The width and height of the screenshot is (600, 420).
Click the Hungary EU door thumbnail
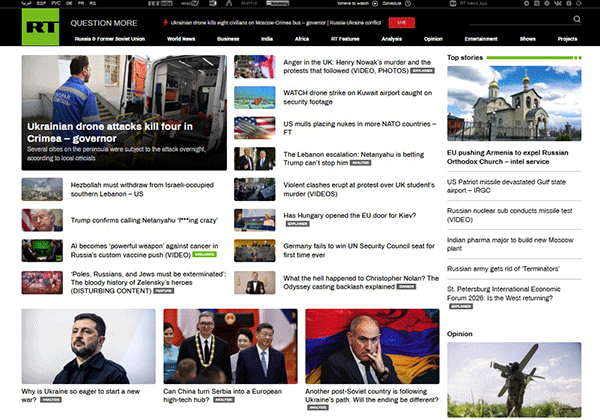click(254, 220)
